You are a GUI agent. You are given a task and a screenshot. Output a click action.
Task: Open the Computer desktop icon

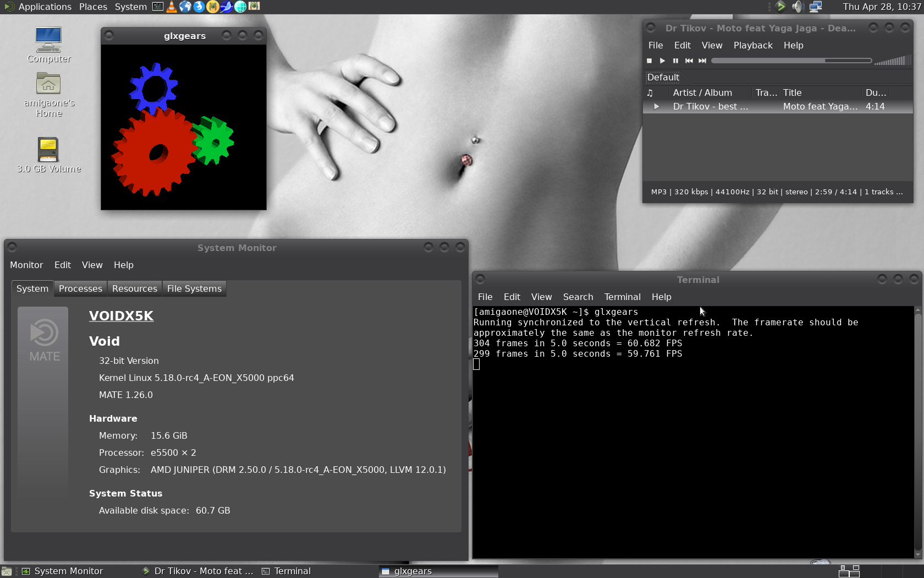point(48,45)
